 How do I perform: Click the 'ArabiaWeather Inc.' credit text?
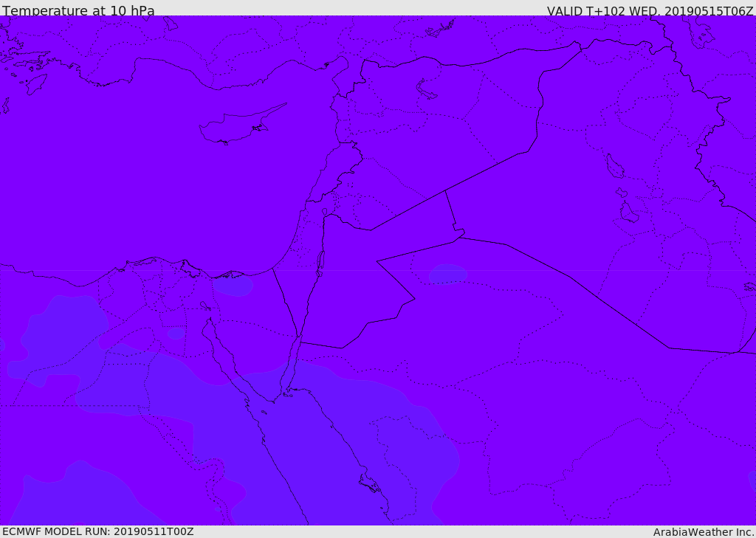click(x=704, y=532)
